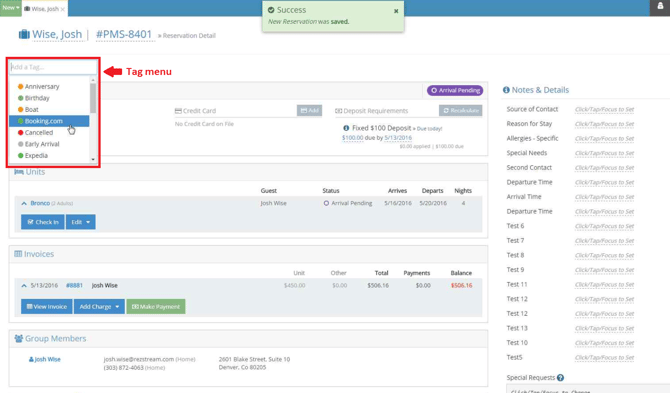Click the Credit Card card icon
670x393 pixels.
point(178,111)
